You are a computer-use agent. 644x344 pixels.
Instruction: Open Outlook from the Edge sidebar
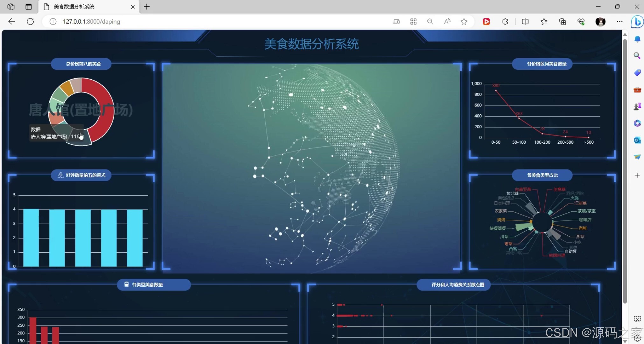click(x=638, y=140)
